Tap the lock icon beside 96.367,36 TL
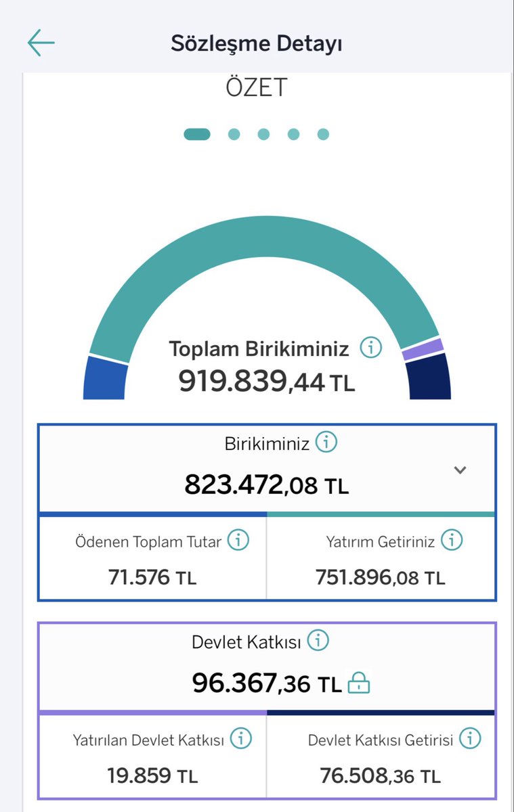 [359, 683]
